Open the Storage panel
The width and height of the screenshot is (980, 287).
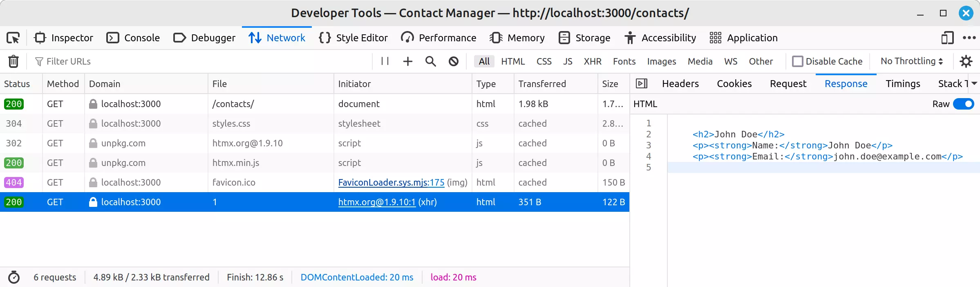(x=584, y=38)
